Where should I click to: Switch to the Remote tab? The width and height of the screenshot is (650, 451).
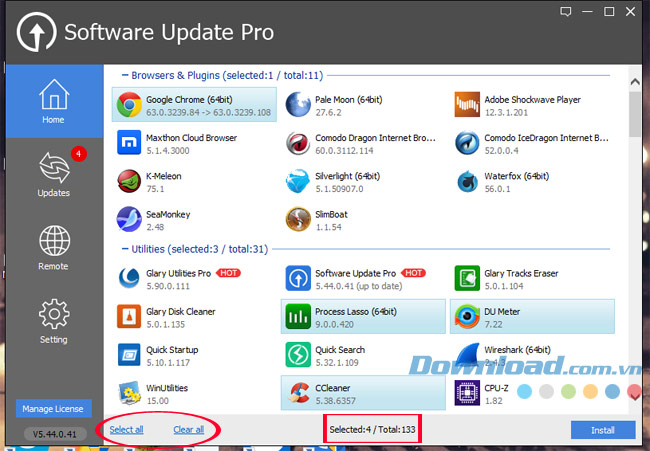coord(54,248)
